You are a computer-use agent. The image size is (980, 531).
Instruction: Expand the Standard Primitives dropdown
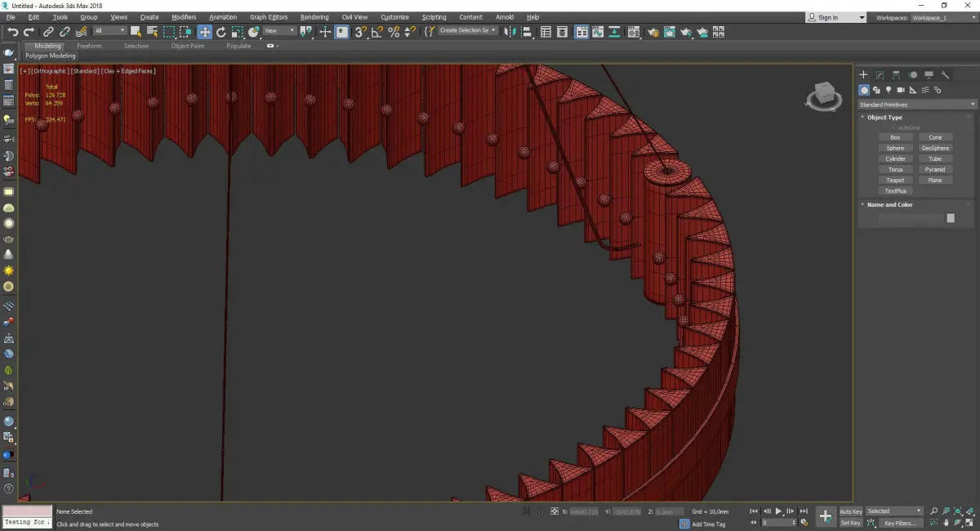click(x=916, y=105)
